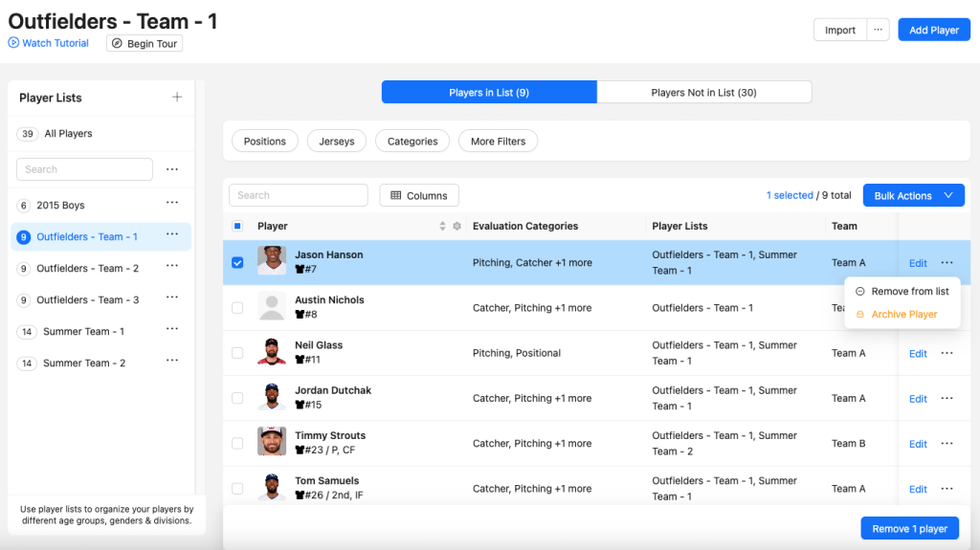Viewport: 980px width, 550px height.
Task: Click the plus icon to add player list
Action: click(176, 98)
